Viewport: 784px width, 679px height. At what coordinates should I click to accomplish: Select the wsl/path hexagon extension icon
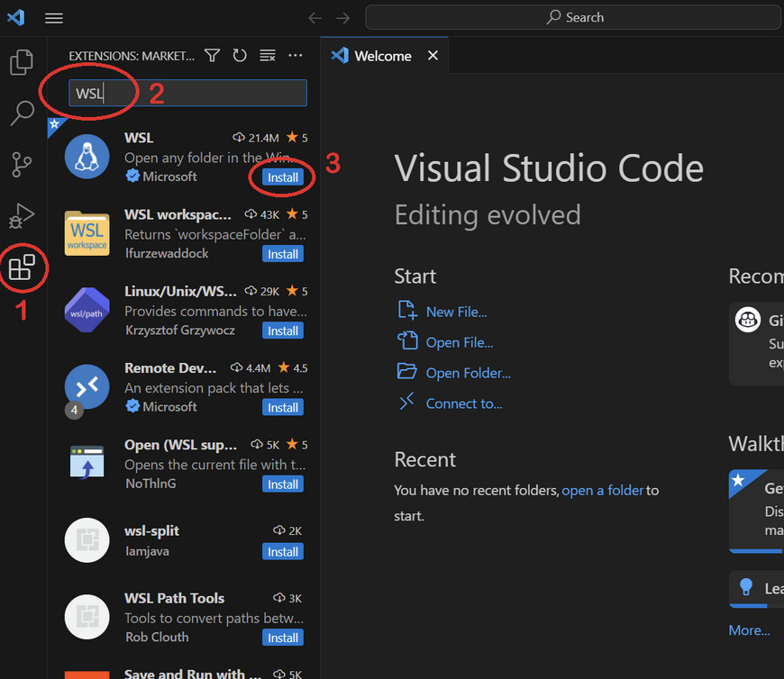click(87, 310)
